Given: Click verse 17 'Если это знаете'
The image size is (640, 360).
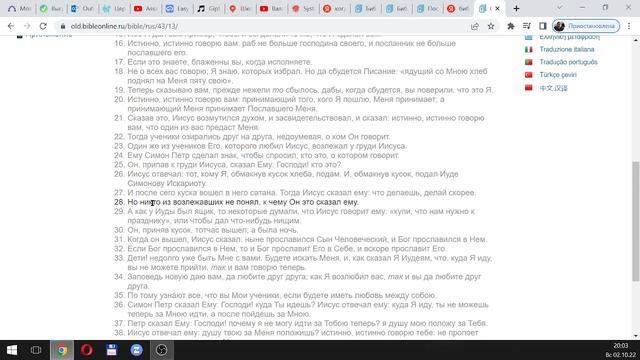Looking at the screenshot, I should coord(220,62).
